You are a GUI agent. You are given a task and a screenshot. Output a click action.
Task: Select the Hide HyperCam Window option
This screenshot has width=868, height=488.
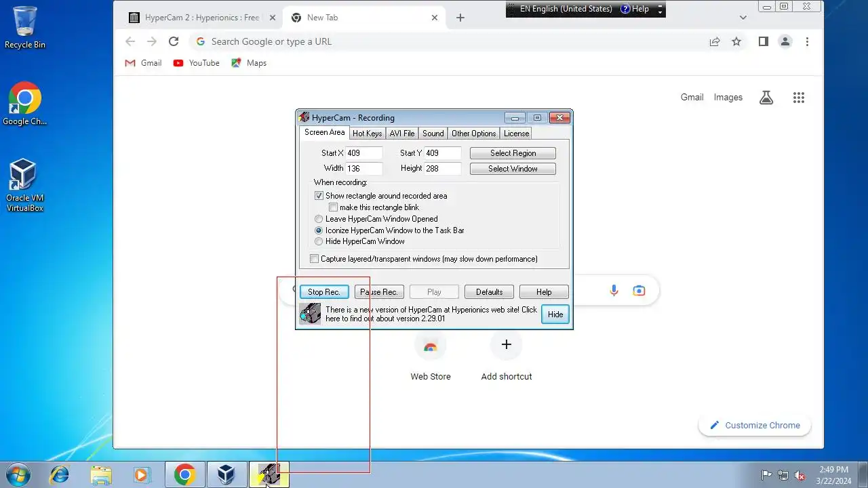point(319,241)
